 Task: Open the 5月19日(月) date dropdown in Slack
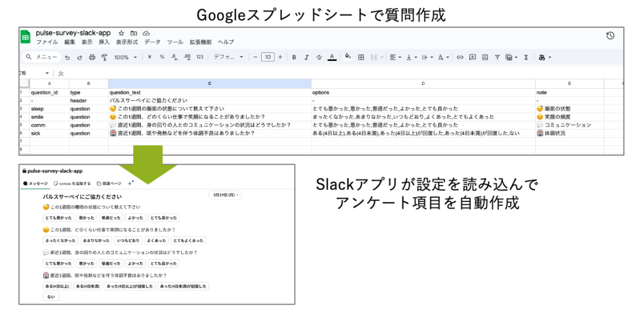tap(225, 195)
